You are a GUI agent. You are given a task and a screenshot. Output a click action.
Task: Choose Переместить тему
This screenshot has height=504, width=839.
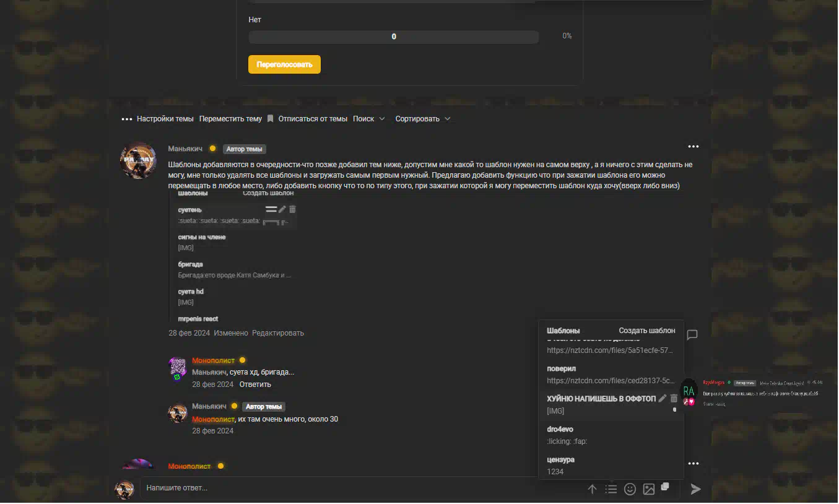click(x=230, y=119)
